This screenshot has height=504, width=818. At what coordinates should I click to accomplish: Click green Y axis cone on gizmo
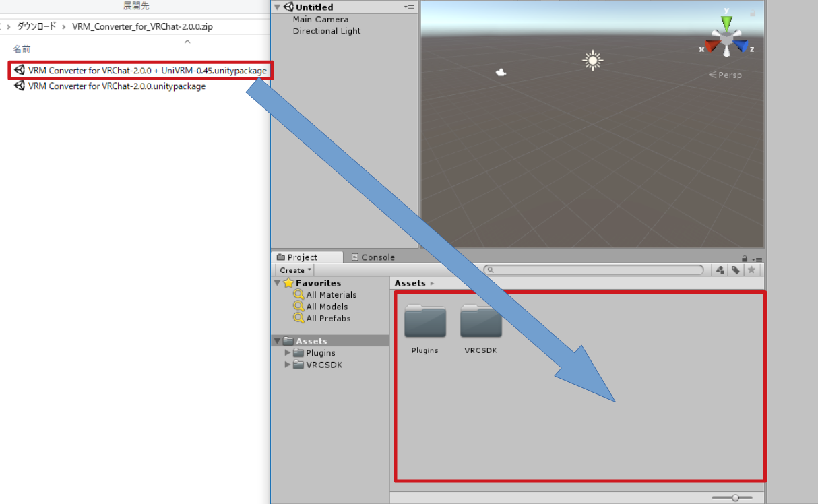[726, 22]
